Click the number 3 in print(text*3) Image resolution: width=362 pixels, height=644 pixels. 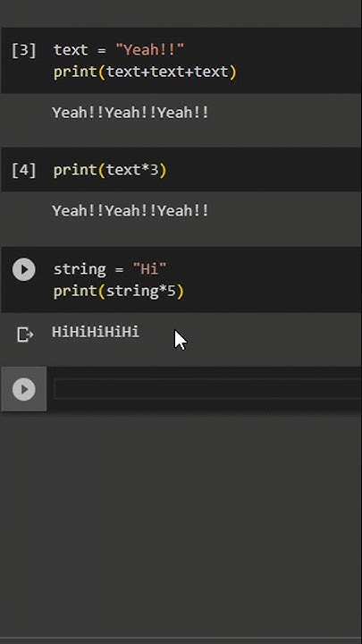[154, 170]
